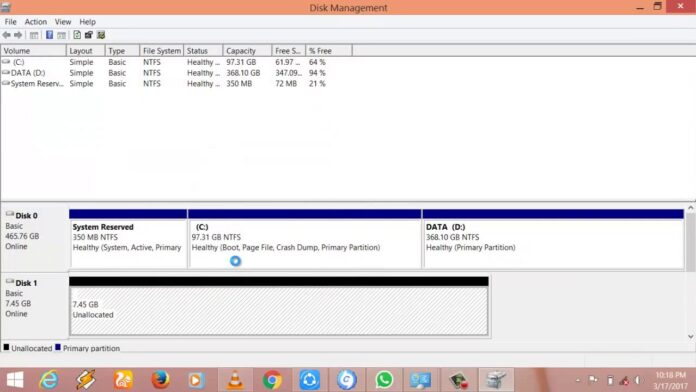Screen dimensions: 696x392
Task: Open the File menu
Action: (10, 22)
